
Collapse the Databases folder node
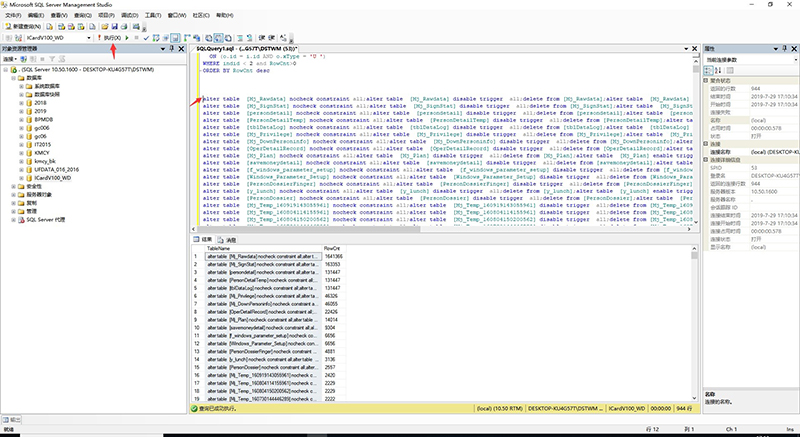(x=14, y=78)
